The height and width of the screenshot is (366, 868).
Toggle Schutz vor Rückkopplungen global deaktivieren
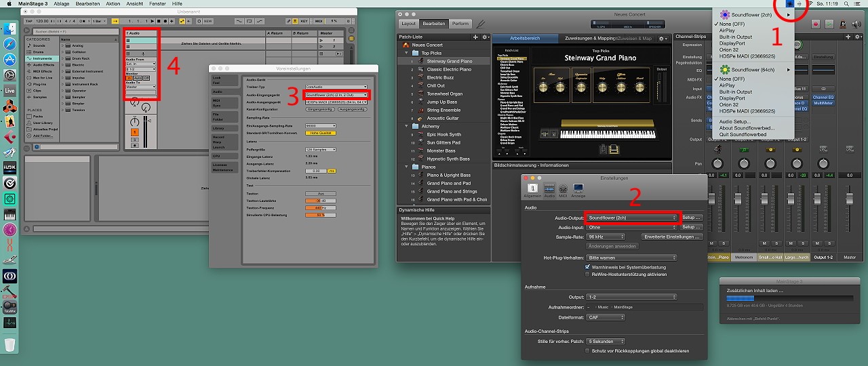(587, 351)
